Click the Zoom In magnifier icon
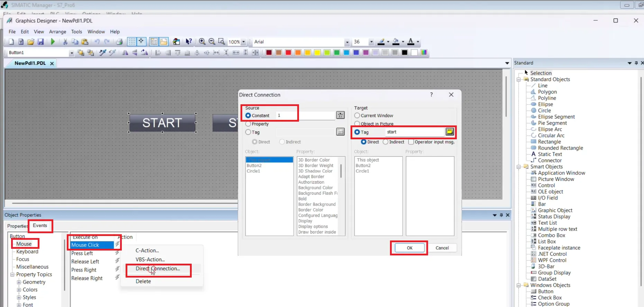 coord(202,42)
